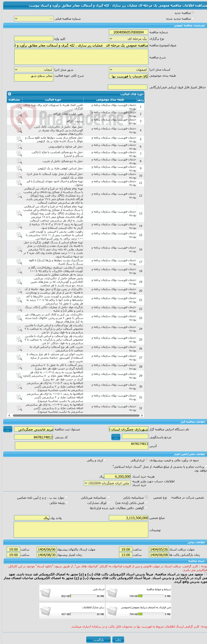Image resolution: width=207 pixels, height=644 pixels.
Task: Click the ellipsis button beside مسئول ثبت مناقصه
Action: (8, 429)
